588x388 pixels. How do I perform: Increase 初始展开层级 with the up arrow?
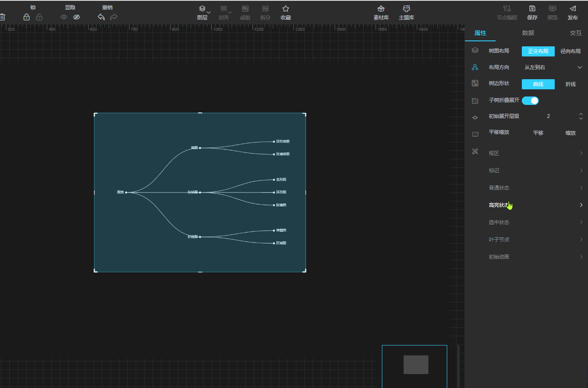pyautogui.click(x=581, y=114)
